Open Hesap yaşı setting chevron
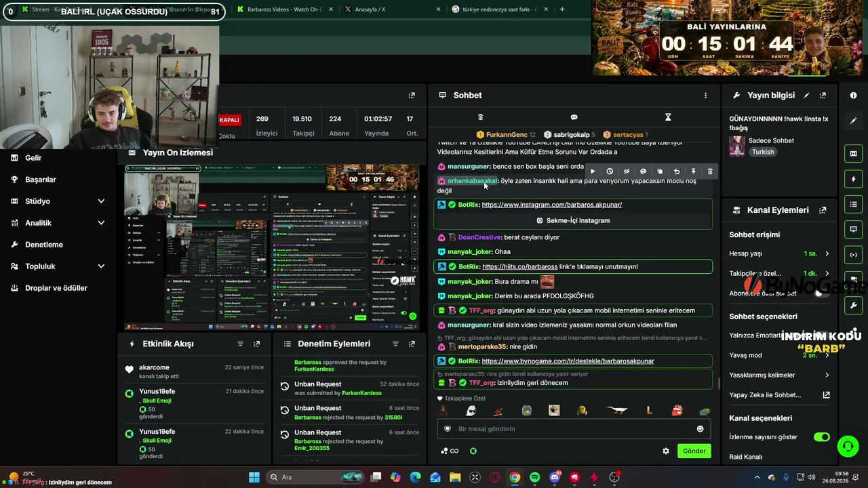The image size is (868, 488). (827, 253)
